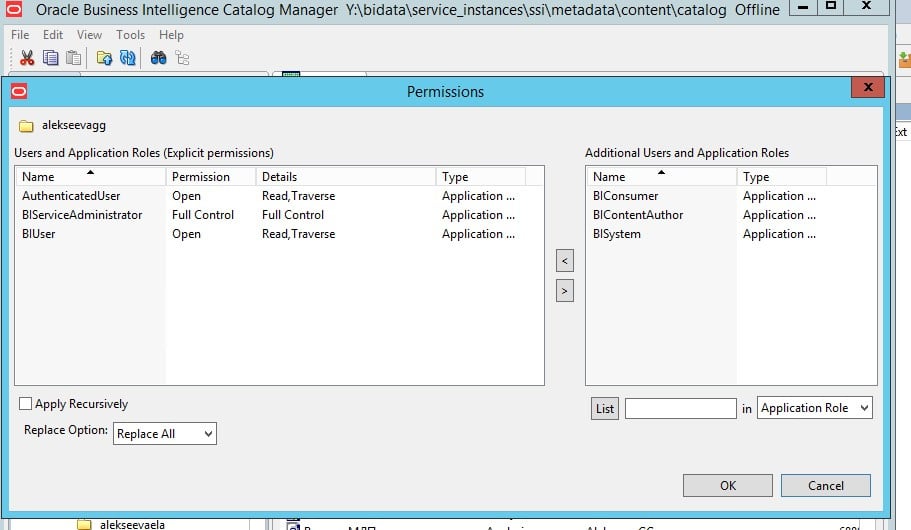Click the Type column header in explicit permissions
This screenshot has width=911, height=530.
coord(480,176)
